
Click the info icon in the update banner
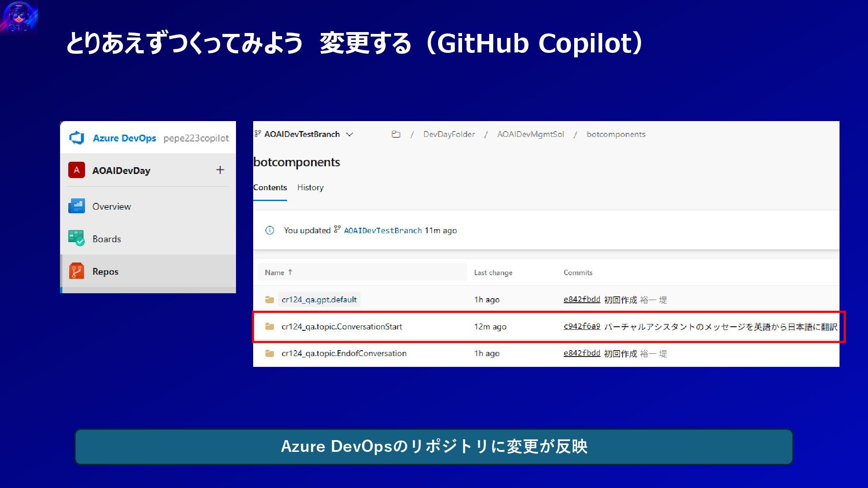pos(270,230)
